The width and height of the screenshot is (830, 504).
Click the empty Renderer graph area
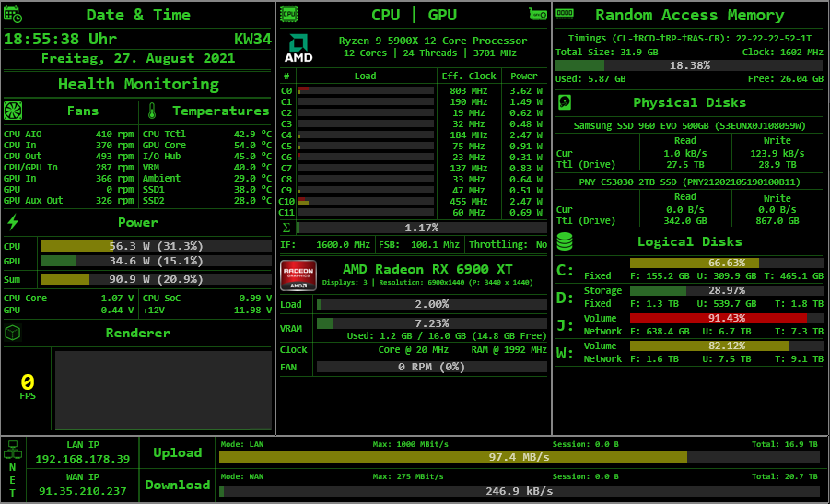point(163,390)
